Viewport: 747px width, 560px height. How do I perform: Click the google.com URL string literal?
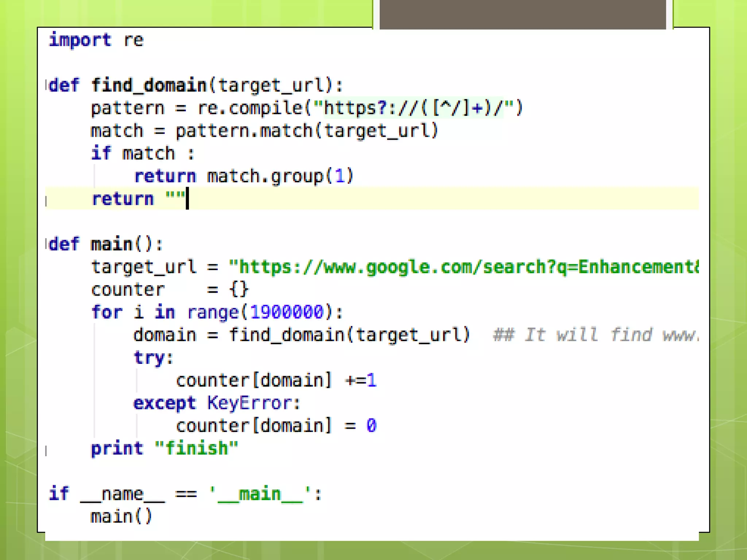click(463, 267)
